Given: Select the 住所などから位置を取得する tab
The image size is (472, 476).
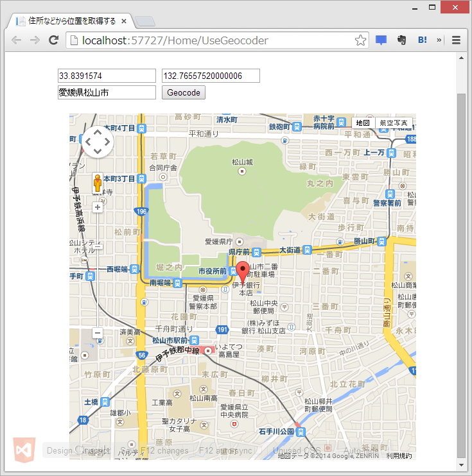Looking at the screenshot, I should click(72, 21).
